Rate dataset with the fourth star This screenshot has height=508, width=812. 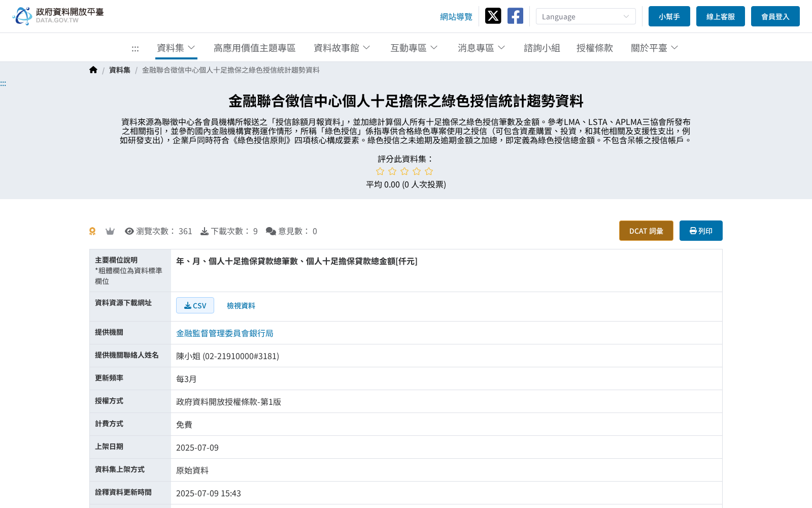(x=417, y=171)
